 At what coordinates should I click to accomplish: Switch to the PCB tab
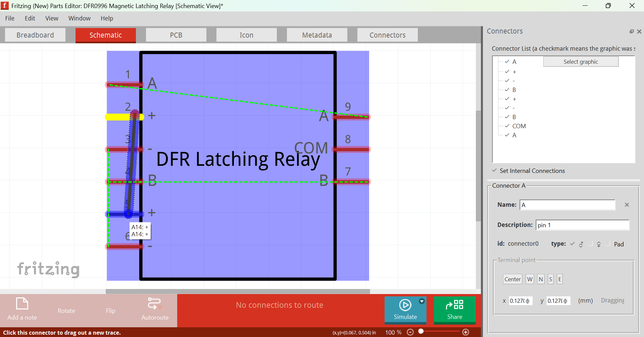coord(176,35)
